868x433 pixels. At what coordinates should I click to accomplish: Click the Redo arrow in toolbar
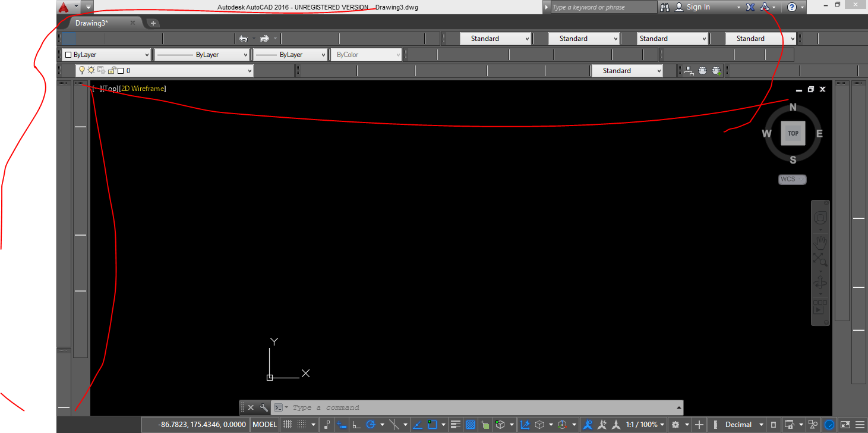(264, 39)
